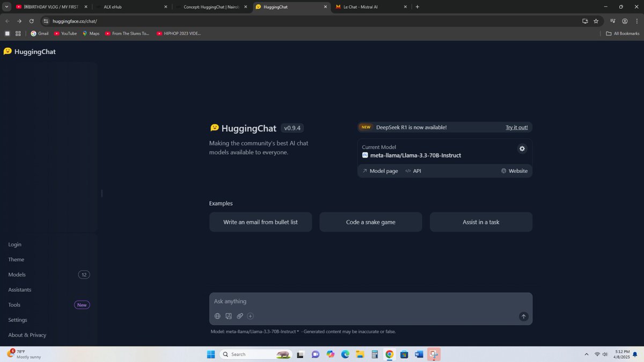Click the meta-llama/Llama-3.3-70B-Instruct model name
The width and height of the screenshot is (644, 362).
click(415, 155)
